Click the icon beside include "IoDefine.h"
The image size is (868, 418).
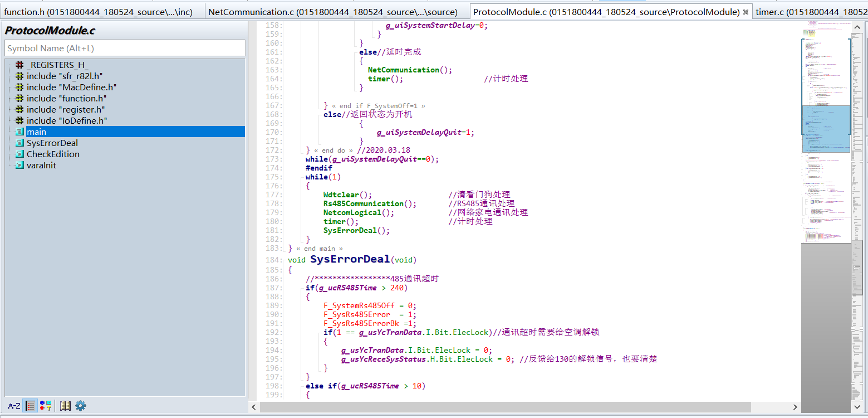click(x=19, y=120)
